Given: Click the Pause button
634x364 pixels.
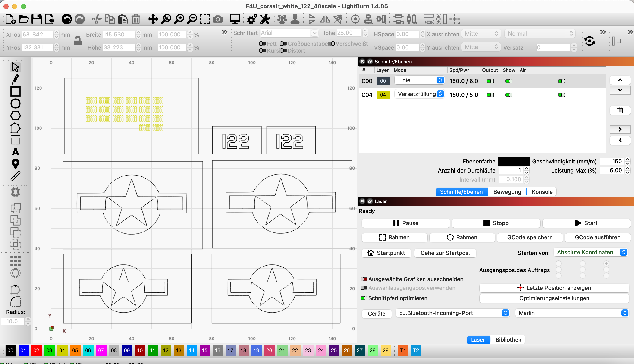Looking at the screenshot, I should coord(405,223).
